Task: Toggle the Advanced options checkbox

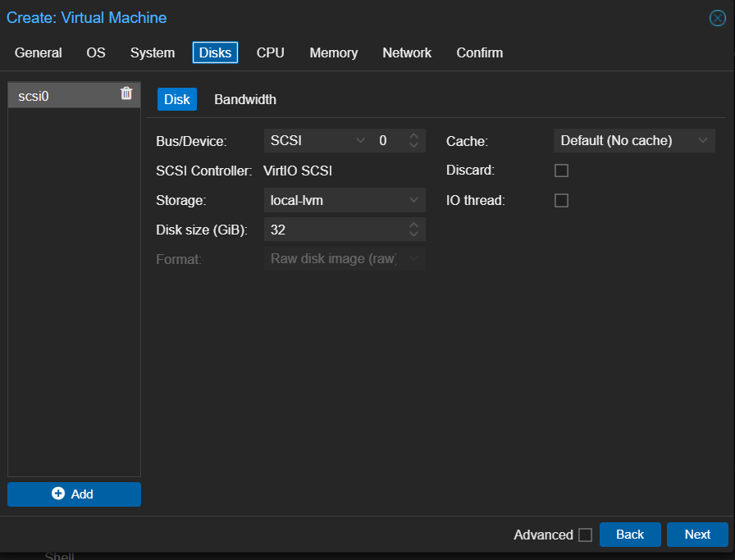Action: (585, 535)
